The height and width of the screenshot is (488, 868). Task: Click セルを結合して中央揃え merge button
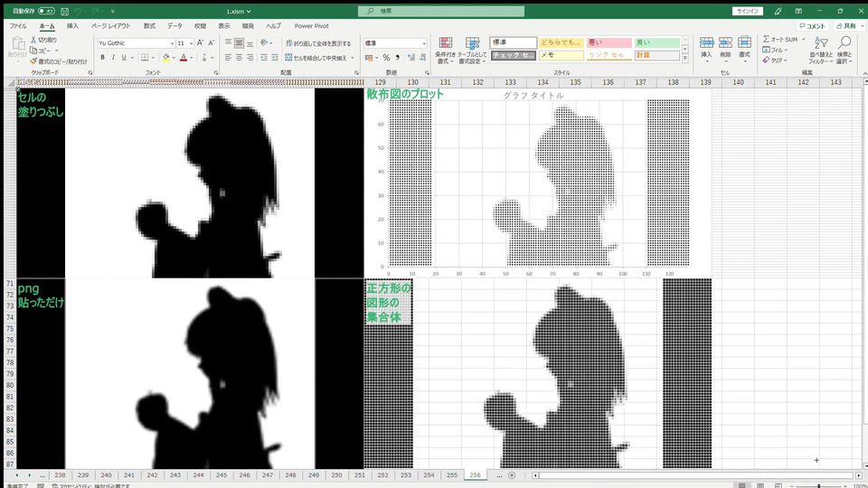click(316, 58)
